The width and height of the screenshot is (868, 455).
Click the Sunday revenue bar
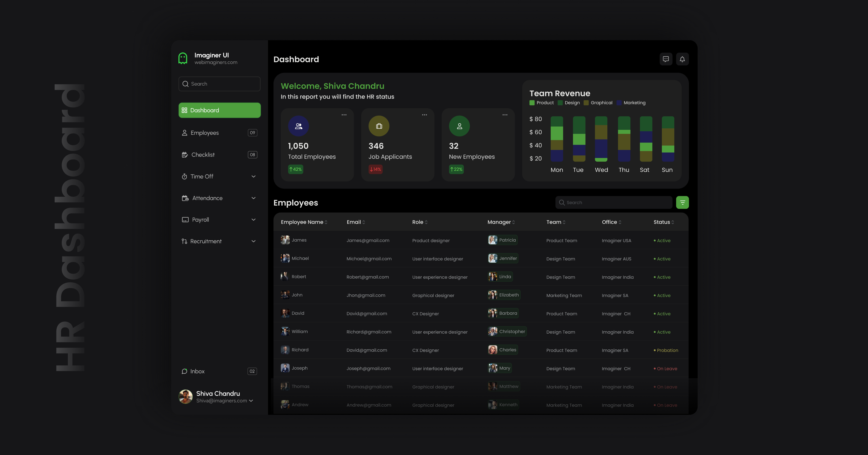(668, 139)
